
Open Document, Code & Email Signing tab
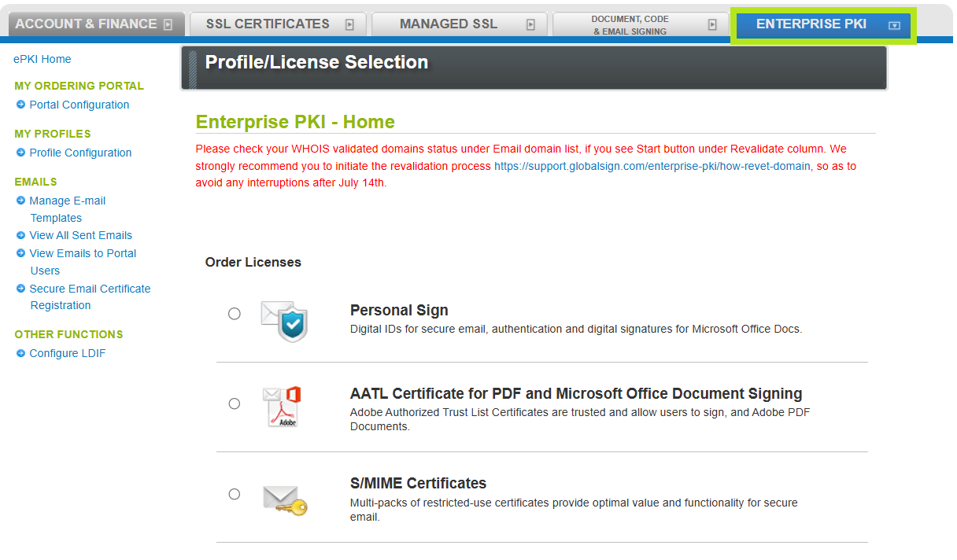click(x=629, y=25)
